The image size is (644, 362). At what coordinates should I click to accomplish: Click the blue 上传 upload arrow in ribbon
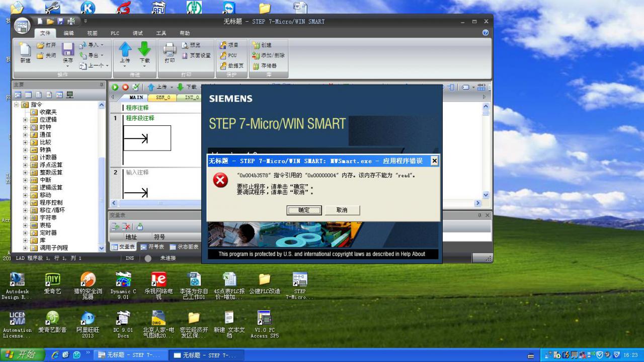coord(125,49)
